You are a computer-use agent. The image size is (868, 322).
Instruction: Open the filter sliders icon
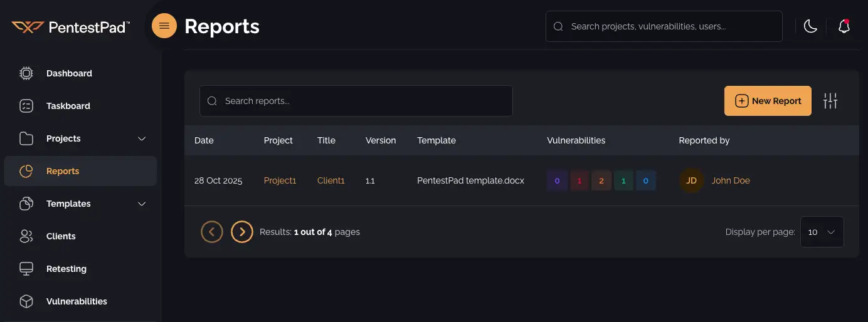tap(830, 101)
